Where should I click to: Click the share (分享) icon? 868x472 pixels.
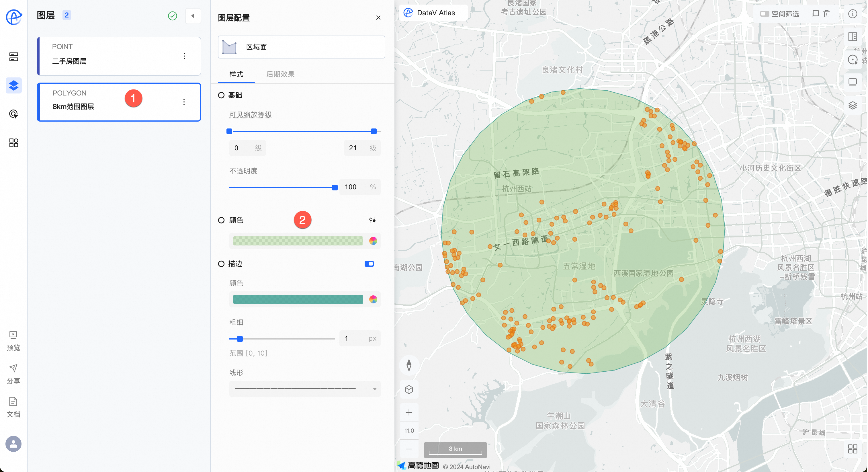13,368
